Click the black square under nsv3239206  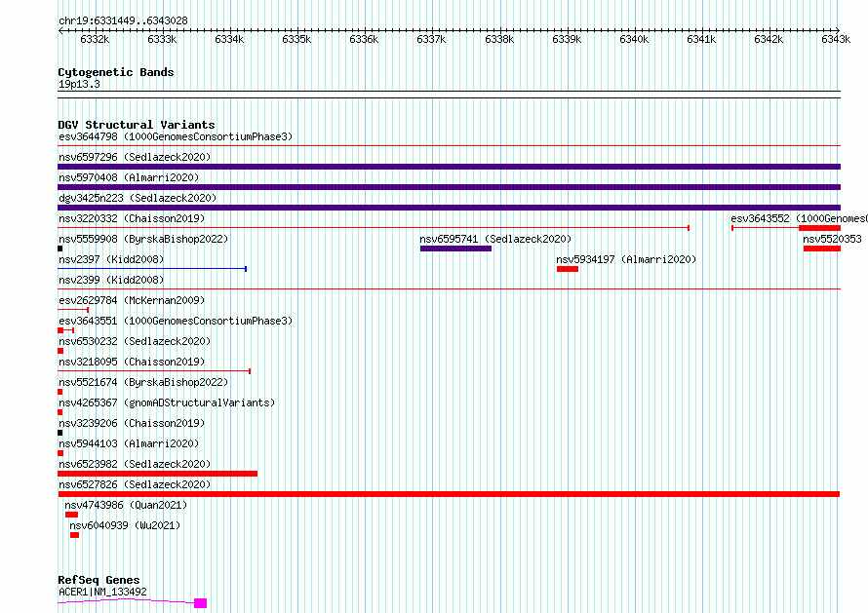(x=59, y=433)
